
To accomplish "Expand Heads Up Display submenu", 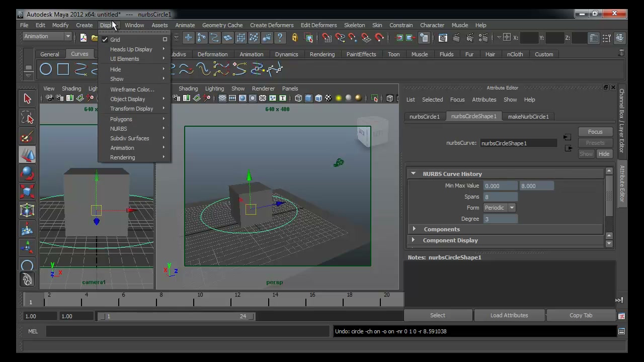I will (134, 49).
